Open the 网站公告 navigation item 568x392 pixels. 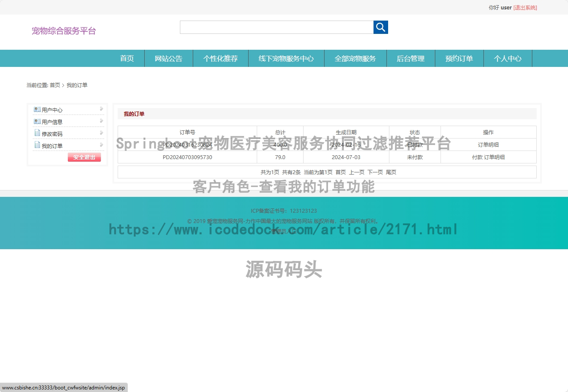tap(169, 58)
